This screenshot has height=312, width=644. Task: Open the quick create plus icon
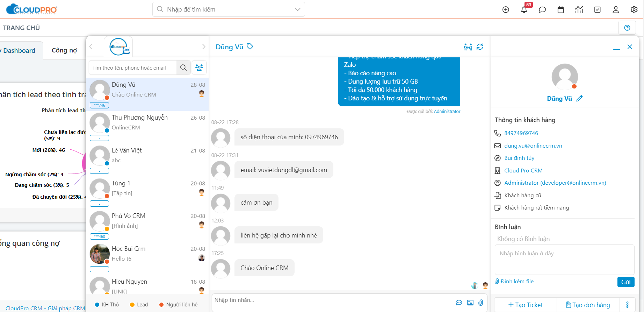coord(506,9)
